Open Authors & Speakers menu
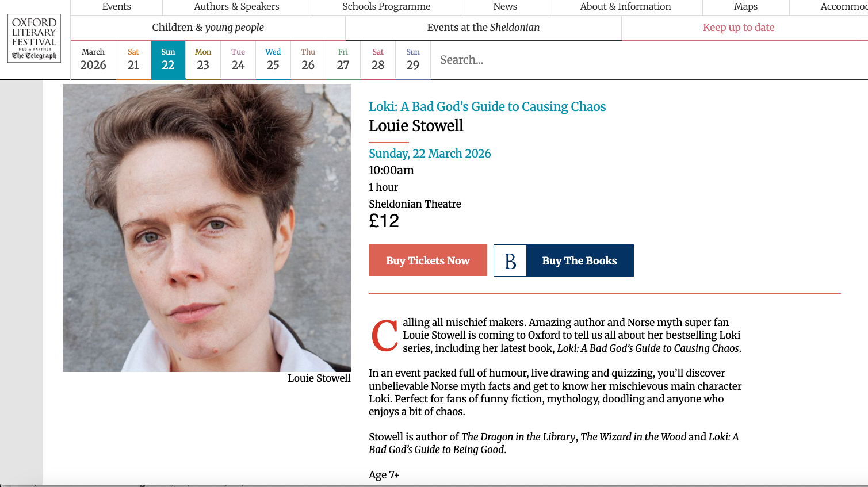The width and height of the screenshot is (868, 487). (x=236, y=7)
